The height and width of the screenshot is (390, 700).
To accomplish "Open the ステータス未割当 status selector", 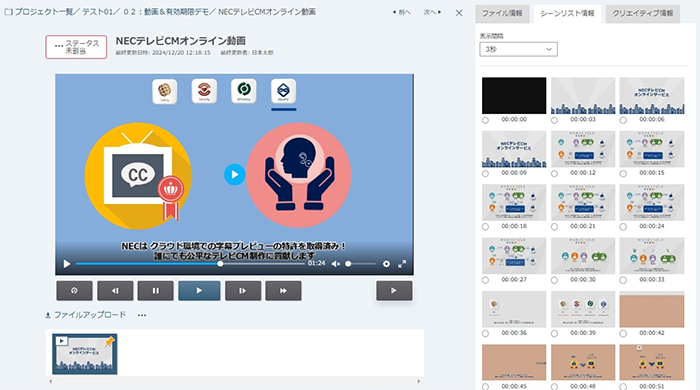I will point(76,47).
